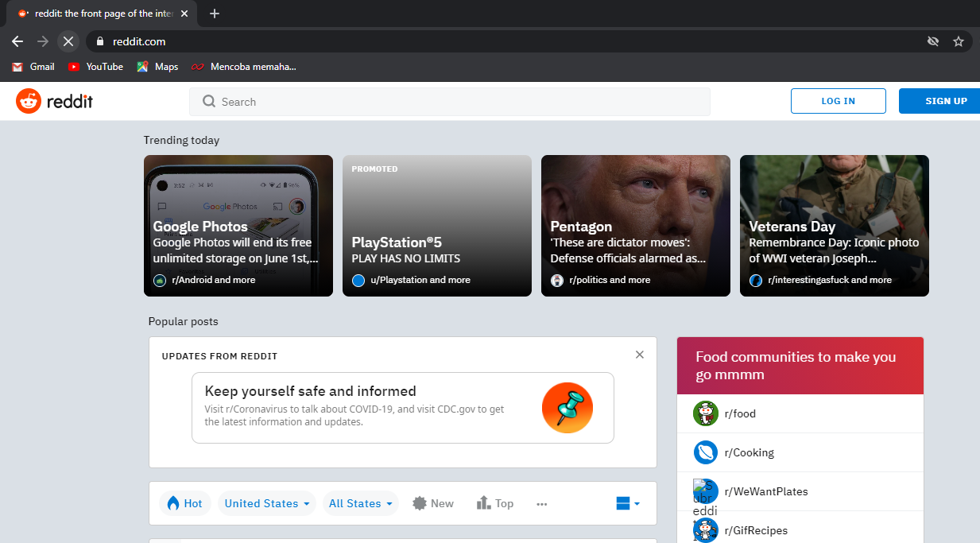Image resolution: width=980 pixels, height=543 pixels.
Task: Click the r/Android community avatar icon
Action: pyautogui.click(x=160, y=281)
